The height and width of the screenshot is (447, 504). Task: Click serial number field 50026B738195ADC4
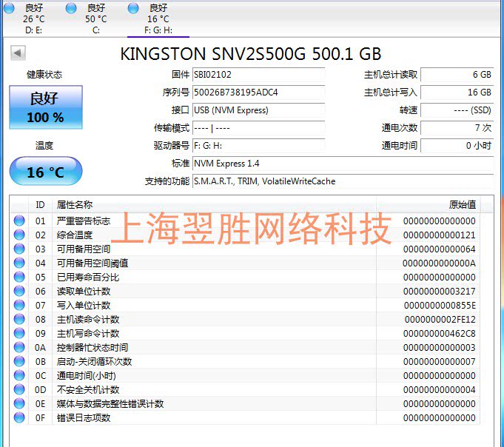click(x=259, y=93)
